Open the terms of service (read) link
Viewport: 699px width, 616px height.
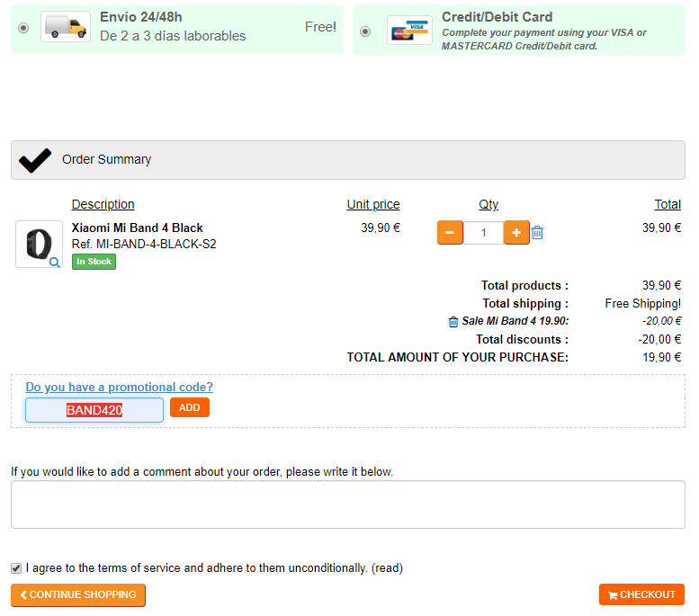pos(387,568)
